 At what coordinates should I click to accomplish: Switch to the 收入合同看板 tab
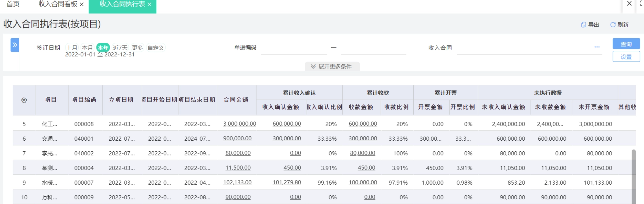[x=58, y=4]
